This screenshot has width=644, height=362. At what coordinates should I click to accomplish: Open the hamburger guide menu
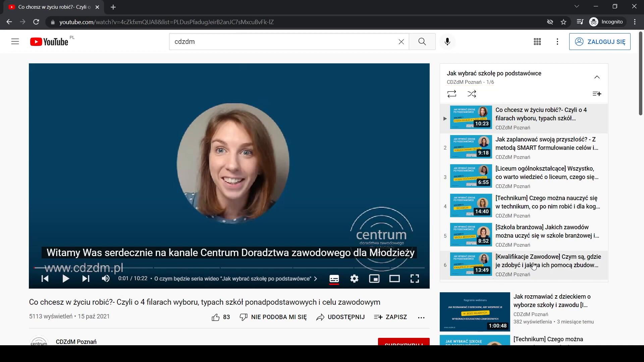click(x=15, y=42)
